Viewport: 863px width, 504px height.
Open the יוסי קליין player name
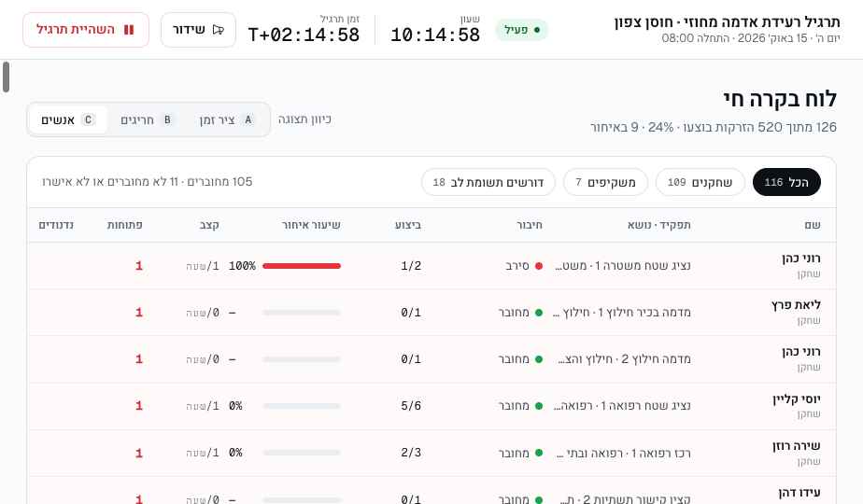(x=797, y=399)
